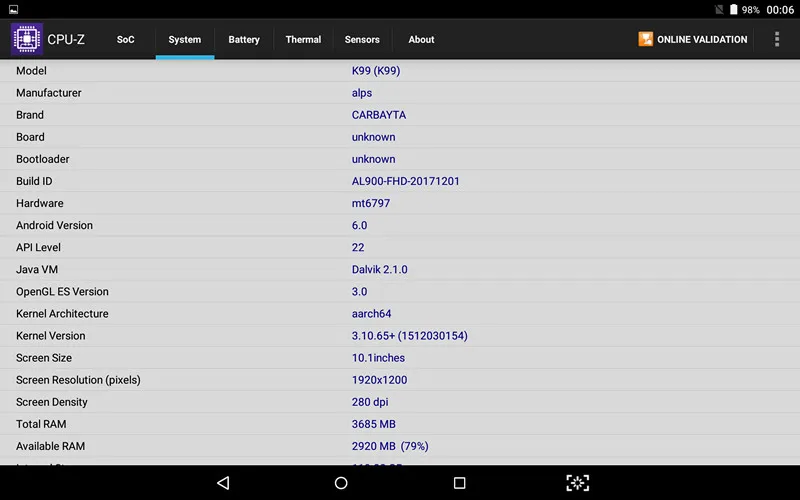Select the Kernel Version label
The width and height of the screenshot is (800, 500).
[x=51, y=336]
